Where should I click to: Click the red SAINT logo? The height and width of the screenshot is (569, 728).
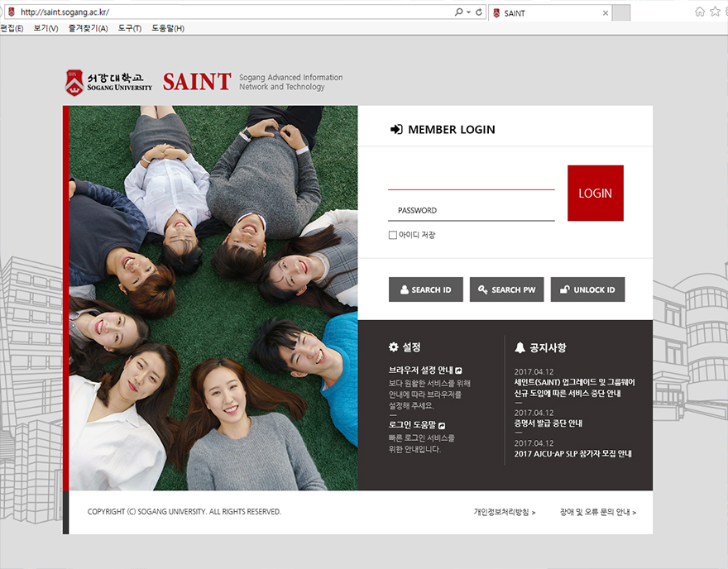196,81
